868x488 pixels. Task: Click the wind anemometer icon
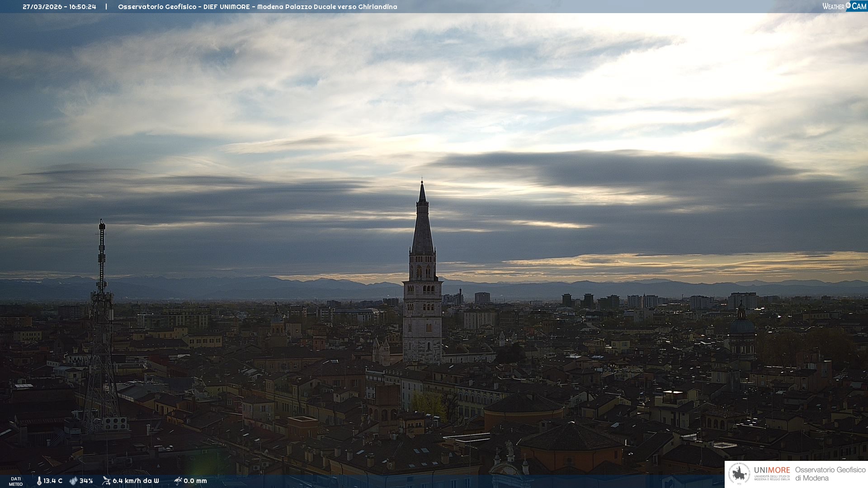[106, 481]
